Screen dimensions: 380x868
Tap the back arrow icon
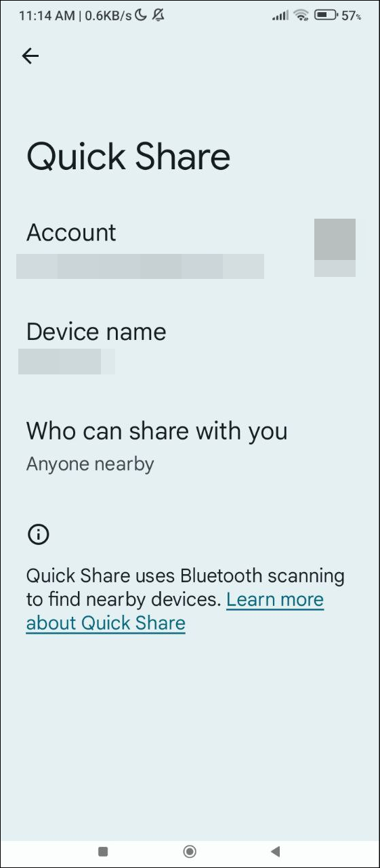(x=30, y=56)
